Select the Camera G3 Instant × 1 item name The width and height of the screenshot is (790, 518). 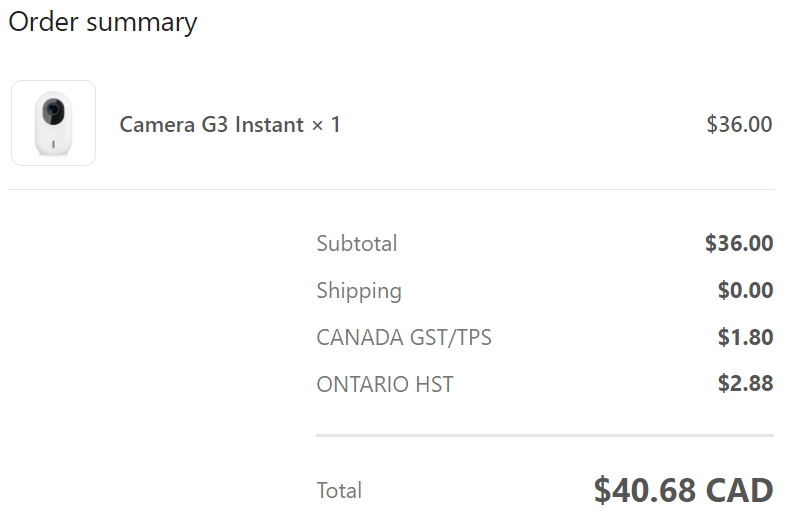pos(230,124)
